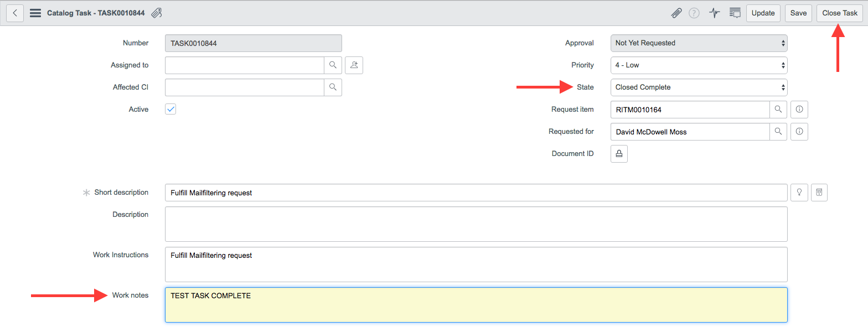Viewport: 868px width, 327px height.
Task: Open the Approval dropdown
Action: tap(699, 43)
